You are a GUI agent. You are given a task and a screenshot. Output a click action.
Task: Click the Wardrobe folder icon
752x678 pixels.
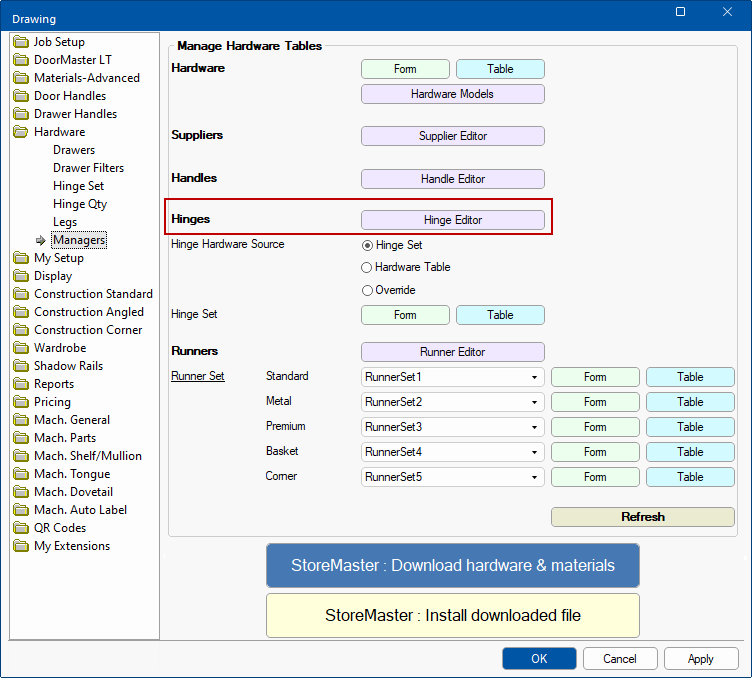21,348
